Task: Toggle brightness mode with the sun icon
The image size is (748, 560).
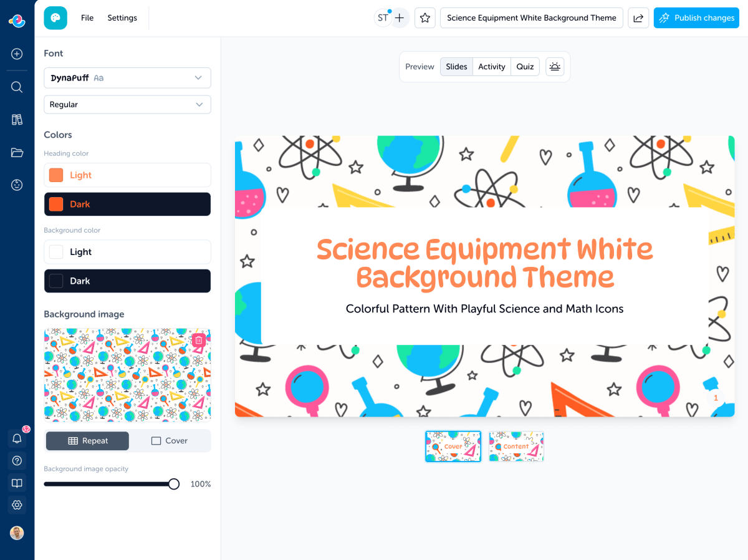Action: [554, 66]
